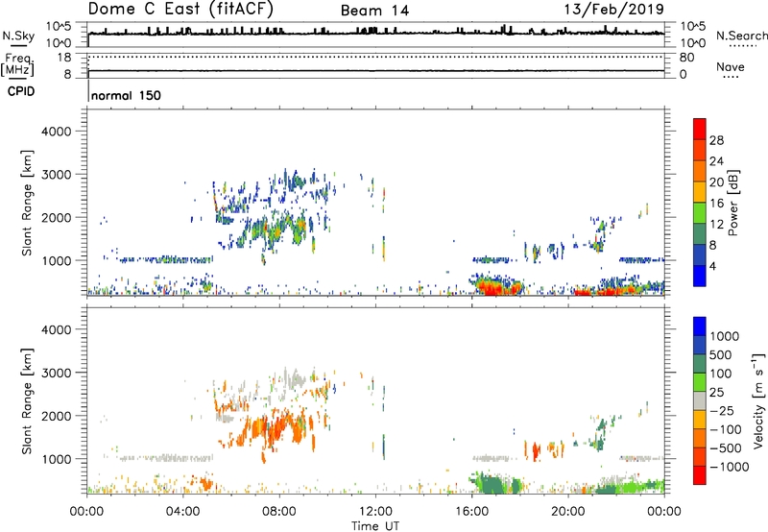Select the "12:00" time axis label
The height and width of the screenshot is (532, 768).
click(x=375, y=512)
